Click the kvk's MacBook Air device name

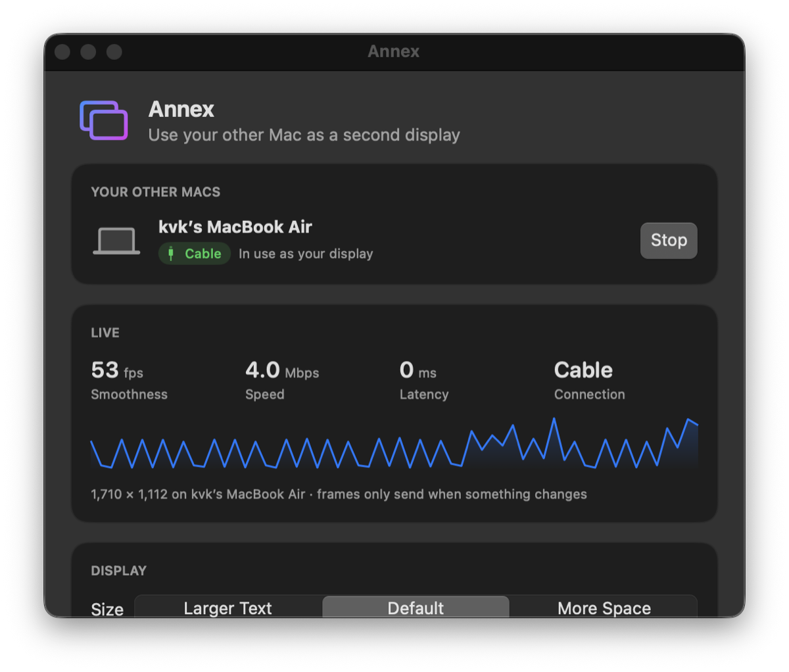235,227
